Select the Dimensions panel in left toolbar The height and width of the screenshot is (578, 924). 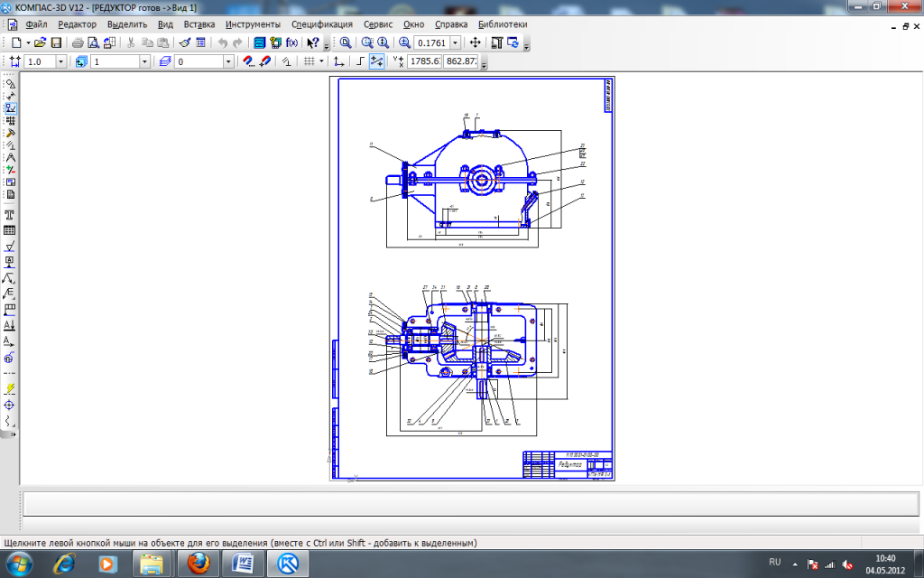click(10, 96)
